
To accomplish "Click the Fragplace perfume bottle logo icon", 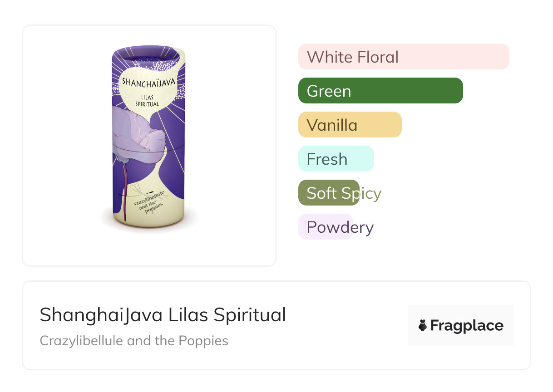I will tap(423, 325).
